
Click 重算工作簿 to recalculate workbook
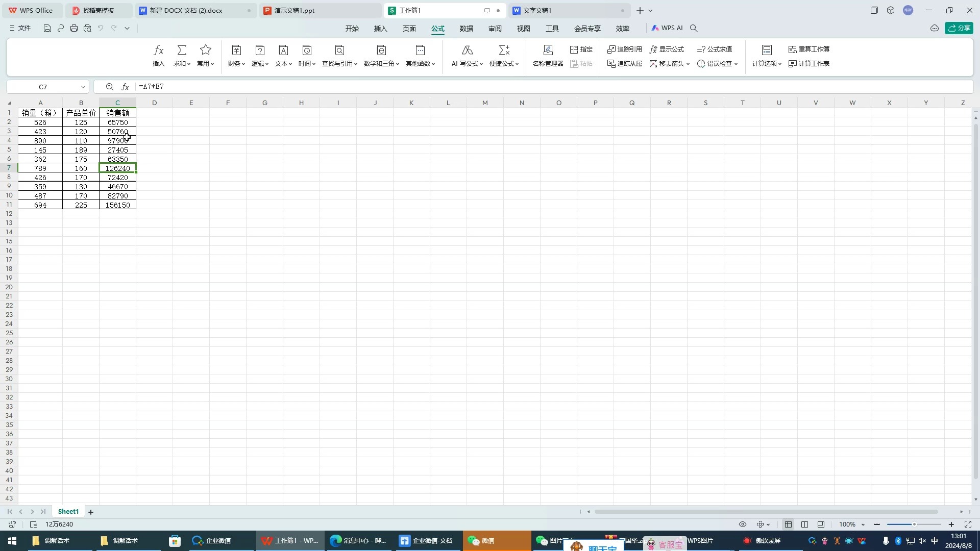(x=810, y=49)
